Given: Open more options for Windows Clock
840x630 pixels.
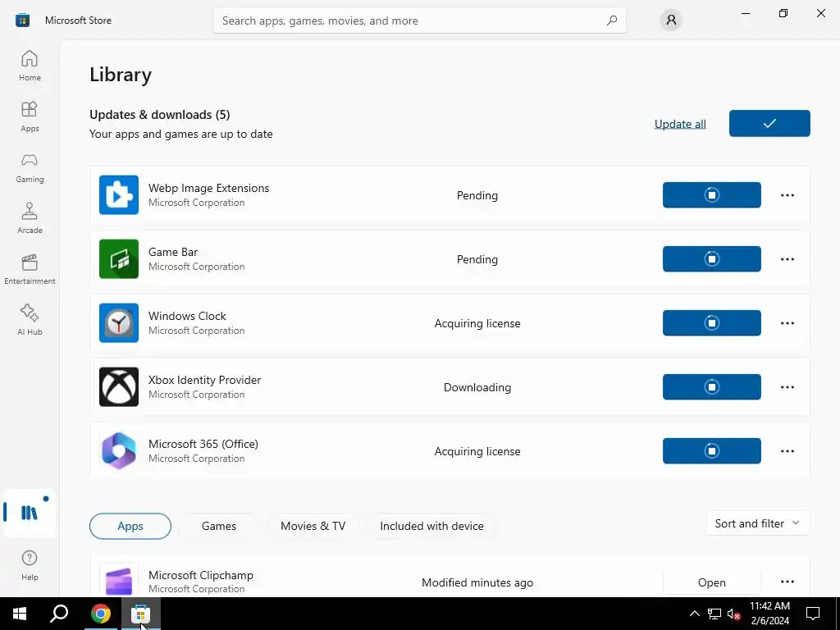Looking at the screenshot, I should tap(787, 323).
